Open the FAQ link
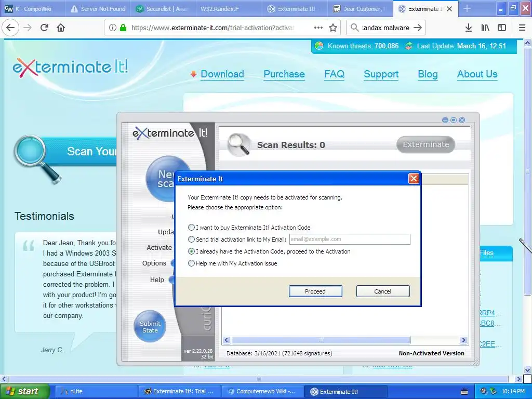This screenshot has width=532, height=399. tap(334, 74)
